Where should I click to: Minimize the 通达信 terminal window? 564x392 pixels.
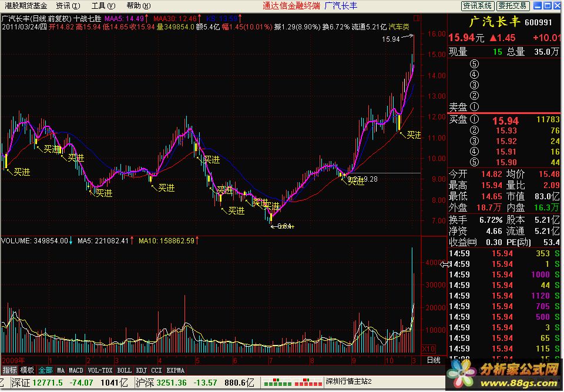(538, 5)
